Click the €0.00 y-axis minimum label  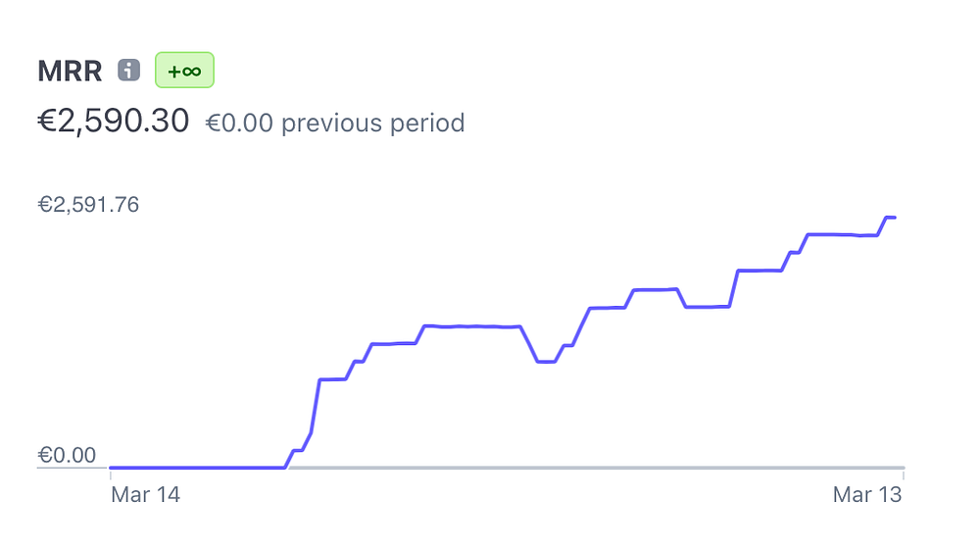click(67, 455)
